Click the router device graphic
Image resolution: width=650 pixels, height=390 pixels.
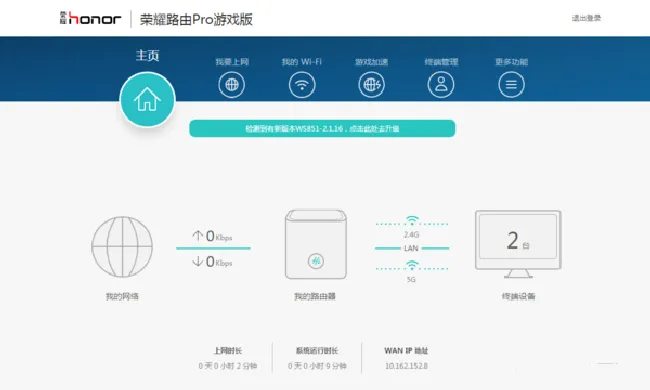pos(315,245)
